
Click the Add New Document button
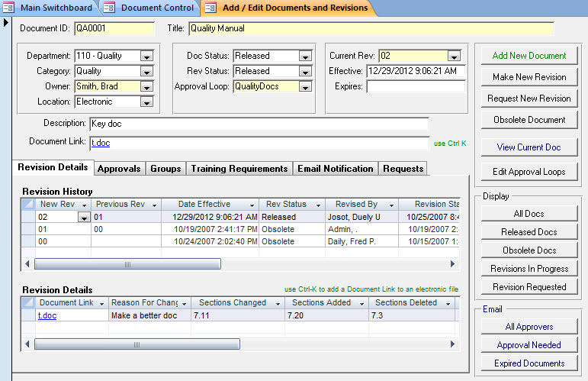pos(529,56)
